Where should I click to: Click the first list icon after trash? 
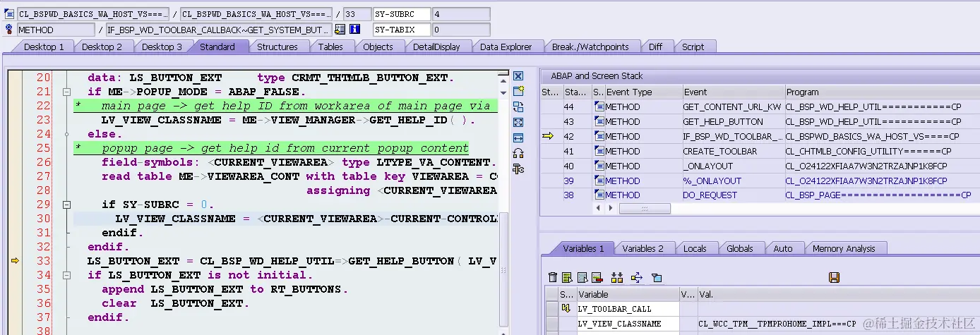[x=567, y=278]
